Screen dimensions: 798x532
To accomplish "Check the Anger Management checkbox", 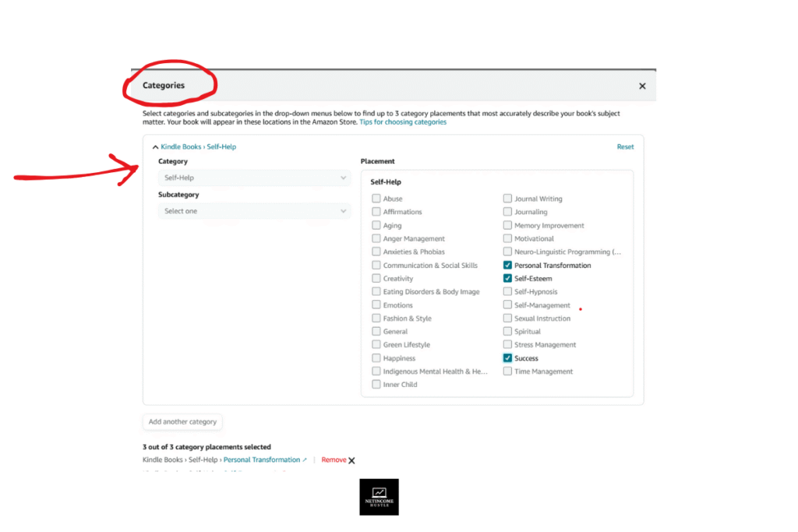I will point(376,238).
